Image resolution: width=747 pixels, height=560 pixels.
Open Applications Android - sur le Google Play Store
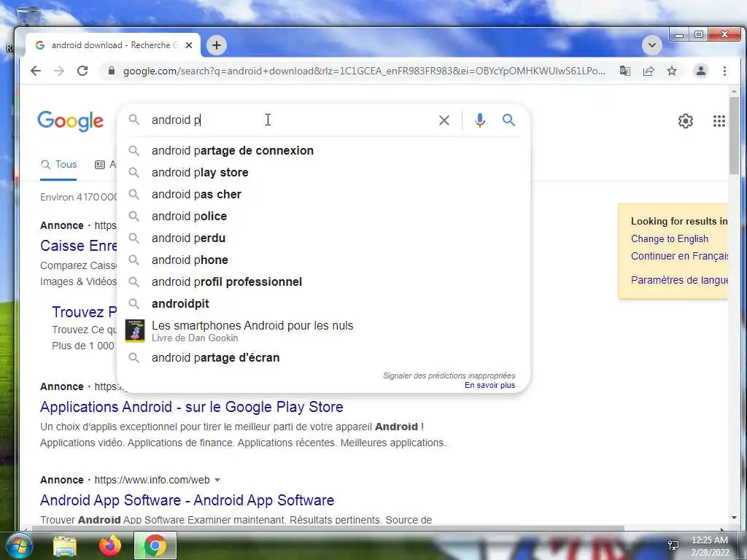tap(192, 407)
